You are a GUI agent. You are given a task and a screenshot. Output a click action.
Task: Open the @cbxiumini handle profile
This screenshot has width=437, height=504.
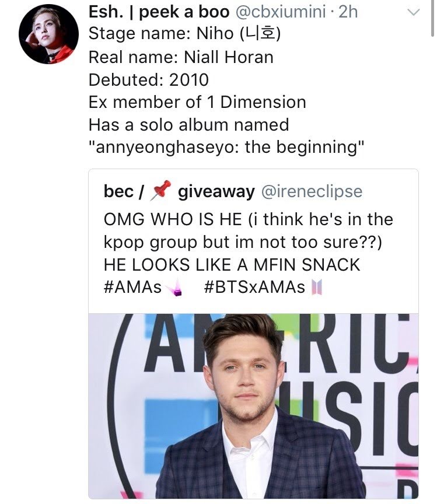click(x=281, y=12)
